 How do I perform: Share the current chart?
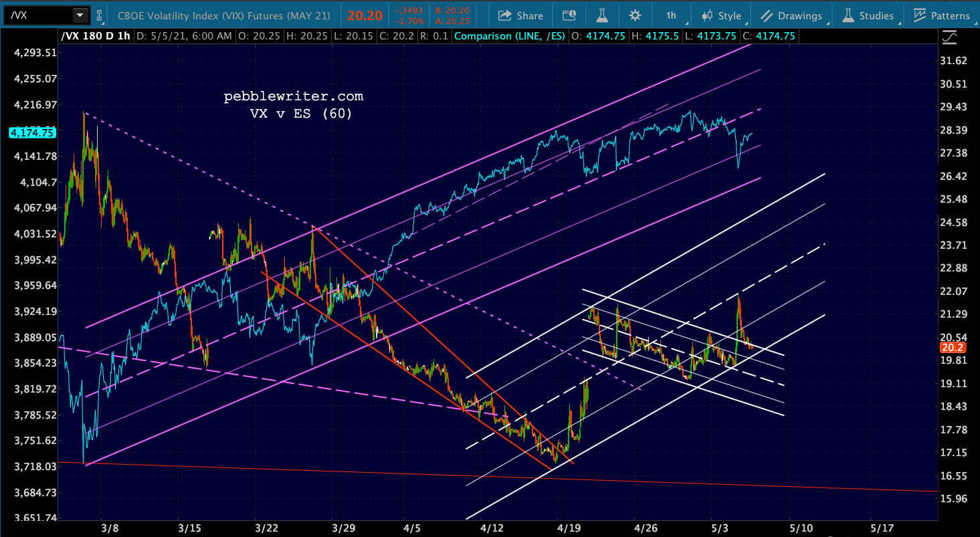[x=521, y=15]
